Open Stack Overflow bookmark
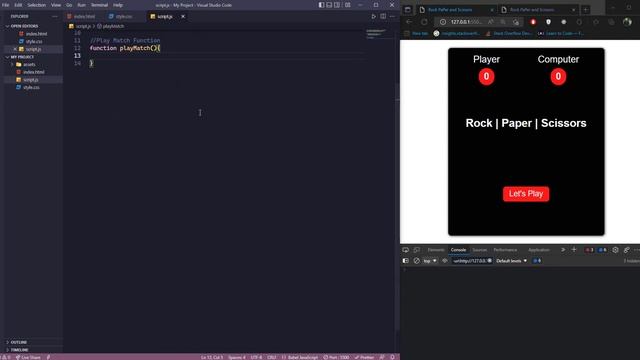 click(x=508, y=33)
